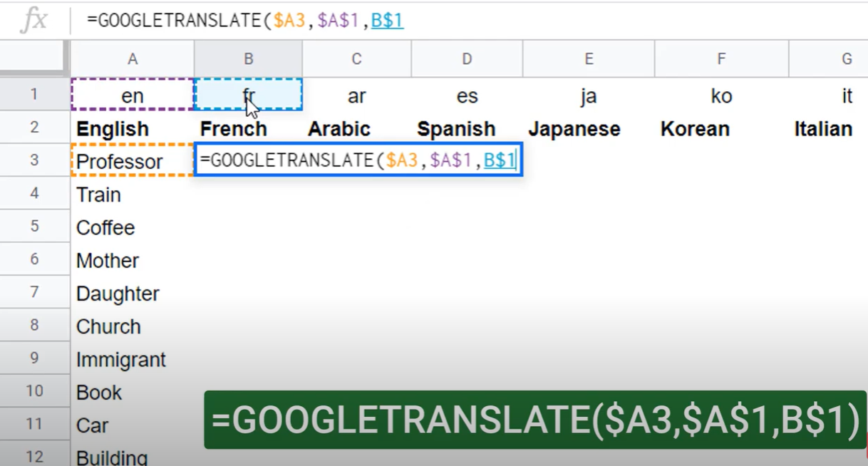Select row 4 header
The height and width of the screenshot is (466, 868).
pyautogui.click(x=34, y=193)
